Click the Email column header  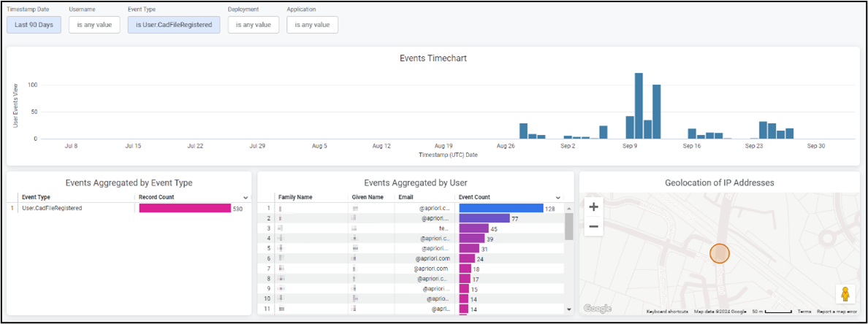click(406, 197)
